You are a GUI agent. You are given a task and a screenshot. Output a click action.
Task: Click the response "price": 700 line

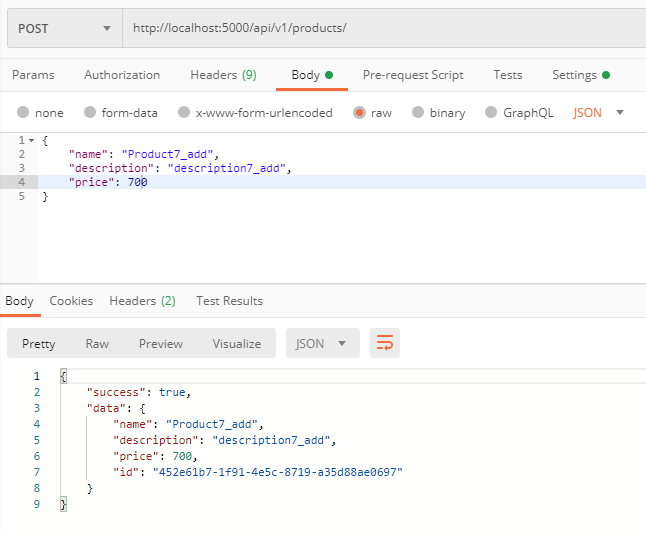point(155,457)
